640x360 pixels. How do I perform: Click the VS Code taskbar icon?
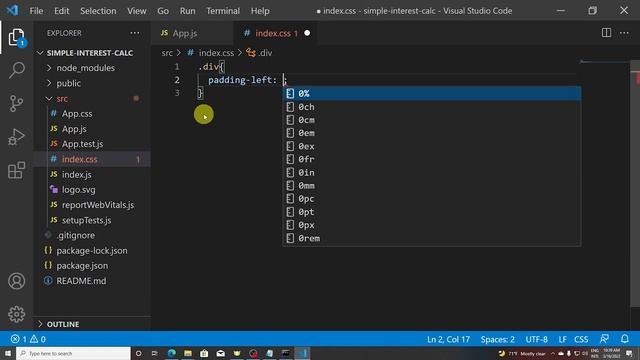(x=302, y=353)
